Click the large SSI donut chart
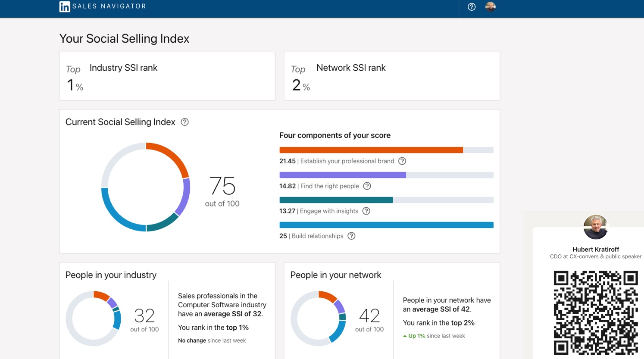Screen dimensions: 644x359 pos(146,187)
